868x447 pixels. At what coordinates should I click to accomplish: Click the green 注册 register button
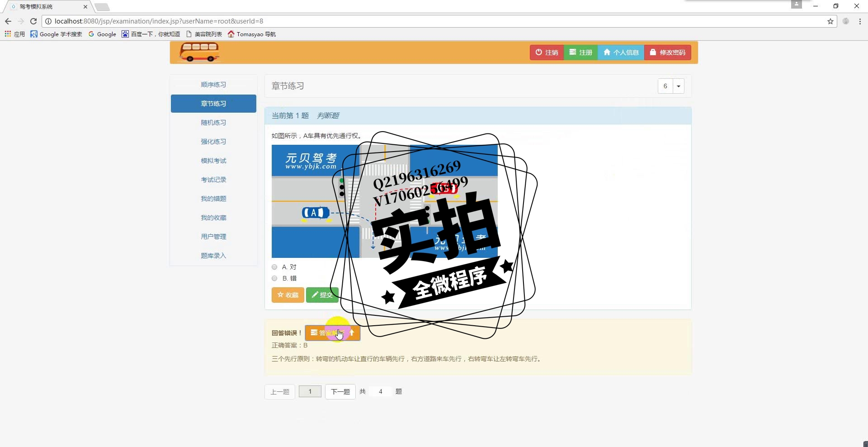(581, 52)
